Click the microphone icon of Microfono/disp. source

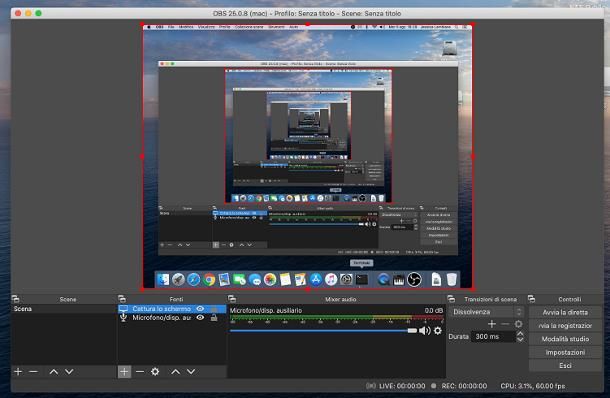click(x=124, y=318)
